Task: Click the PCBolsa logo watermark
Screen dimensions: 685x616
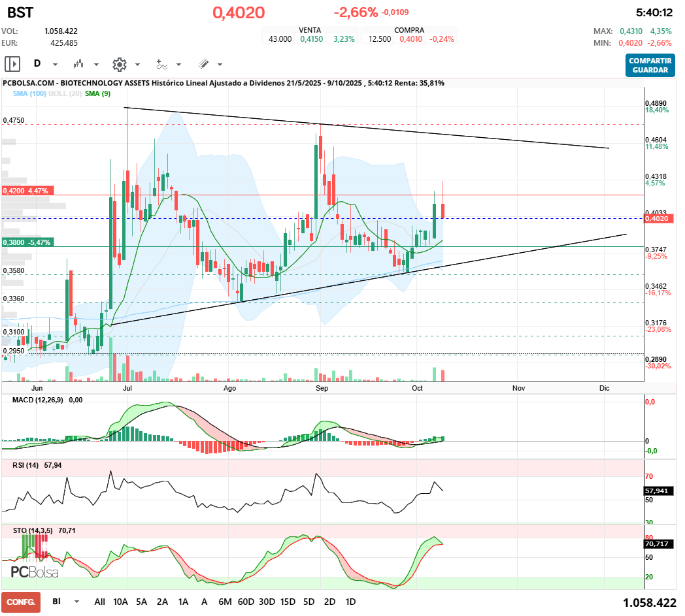Action: (35, 572)
